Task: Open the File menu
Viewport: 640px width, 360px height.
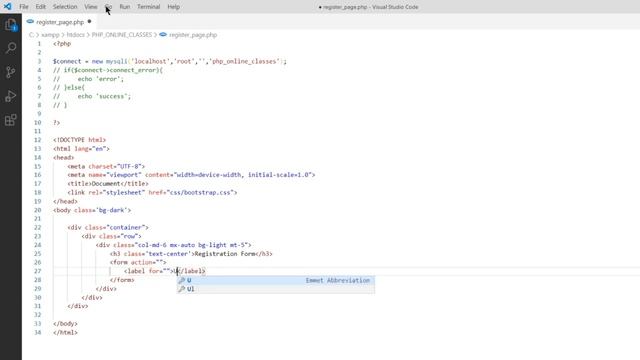Action: (x=24, y=7)
